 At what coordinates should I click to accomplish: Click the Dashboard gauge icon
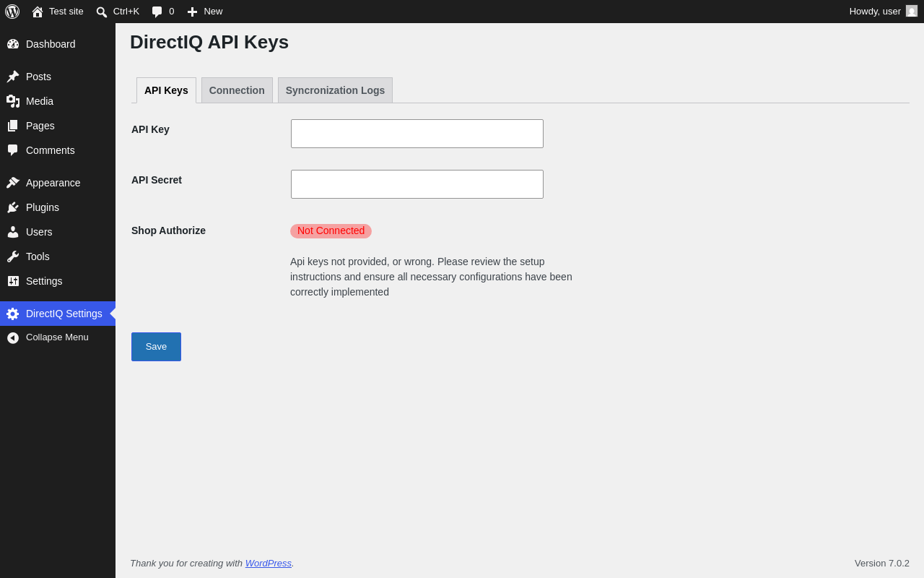pyautogui.click(x=13, y=44)
